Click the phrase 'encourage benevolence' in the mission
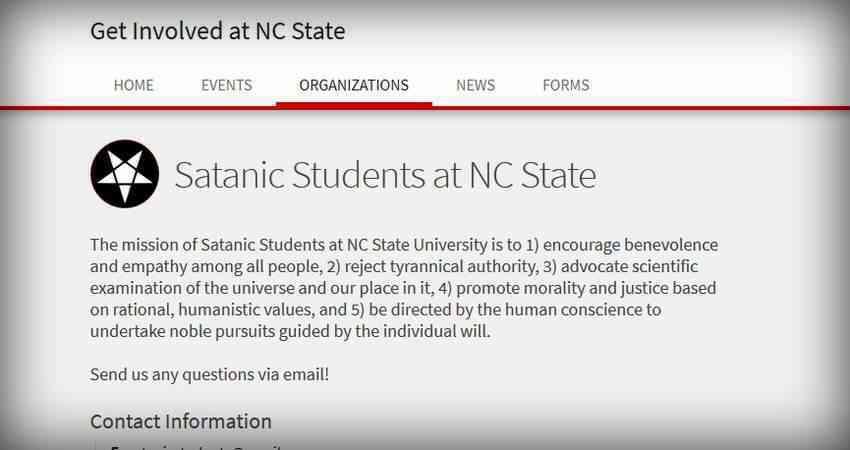 click(630, 245)
